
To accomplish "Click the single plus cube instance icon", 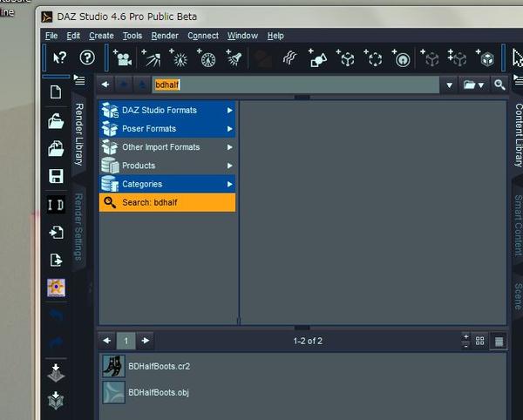I will (430, 58).
